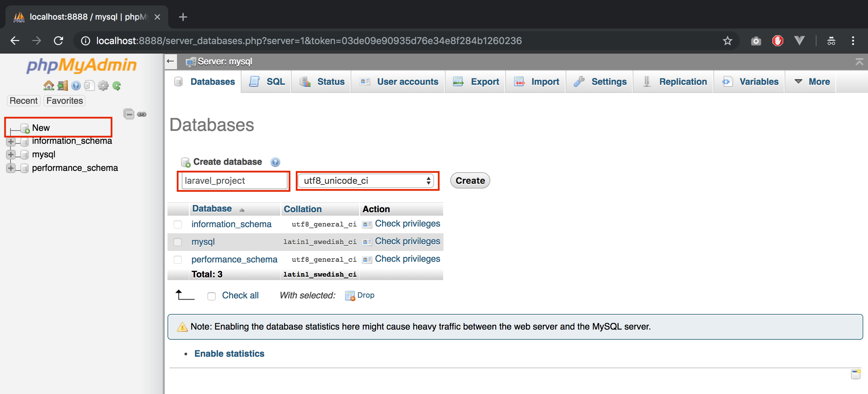This screenshot has height=394, width=868.
Task: Reload the navigation panel with green refresh icon
Action: pos(117,85)
